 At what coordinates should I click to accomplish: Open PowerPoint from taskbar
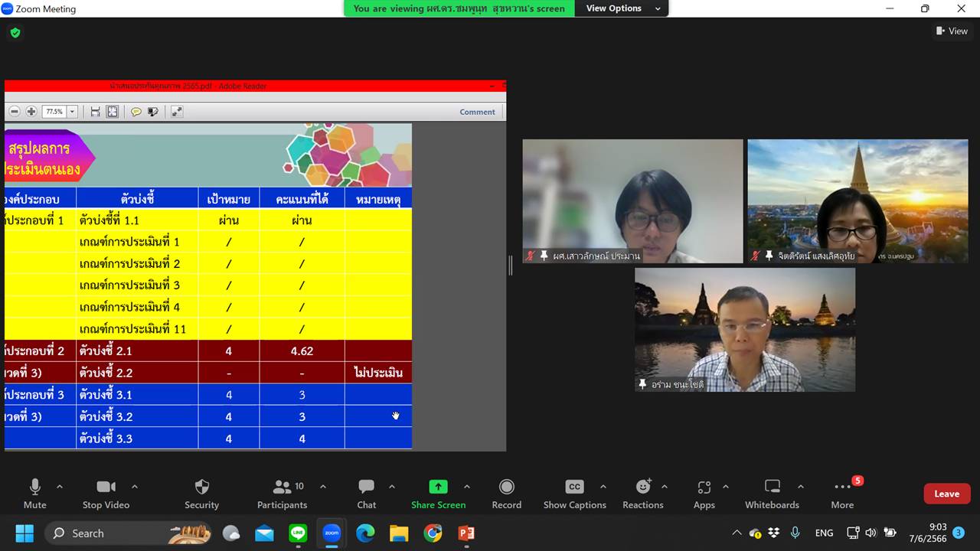465,533
